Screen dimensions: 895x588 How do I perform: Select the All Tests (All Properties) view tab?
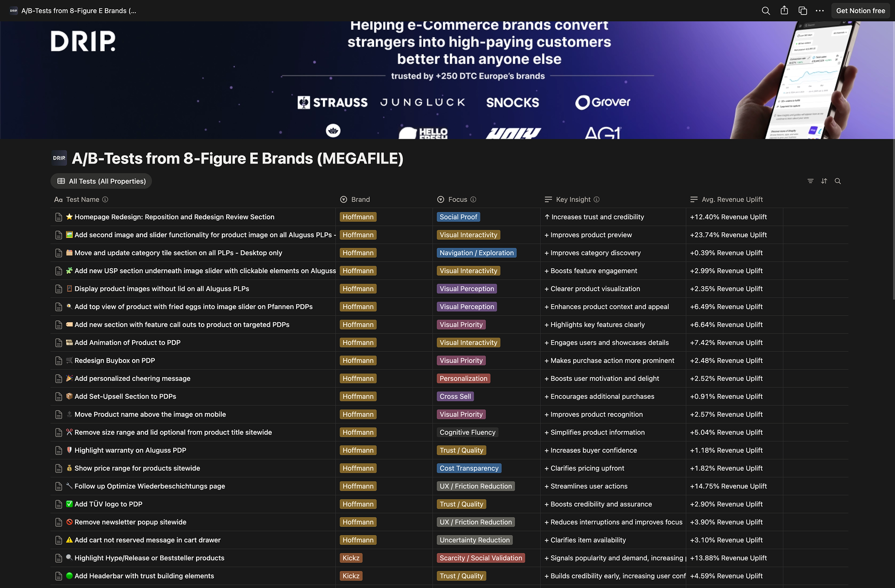tap(101, 181)
